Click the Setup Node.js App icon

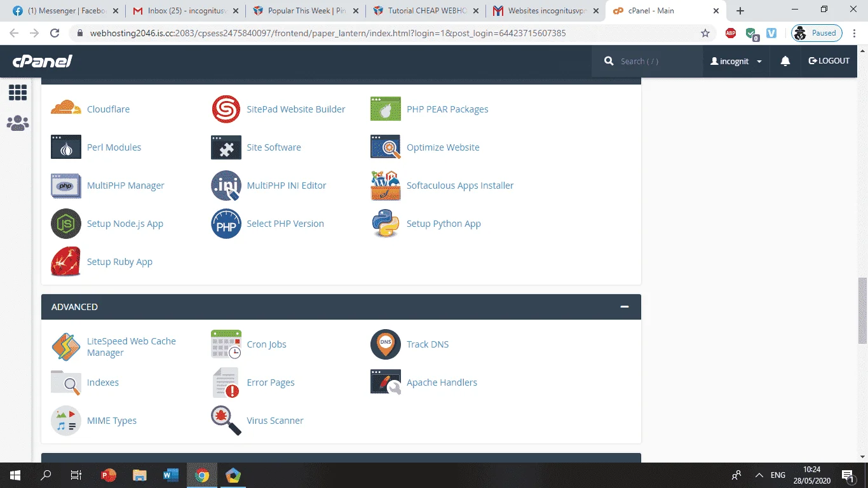click(66, 224)
